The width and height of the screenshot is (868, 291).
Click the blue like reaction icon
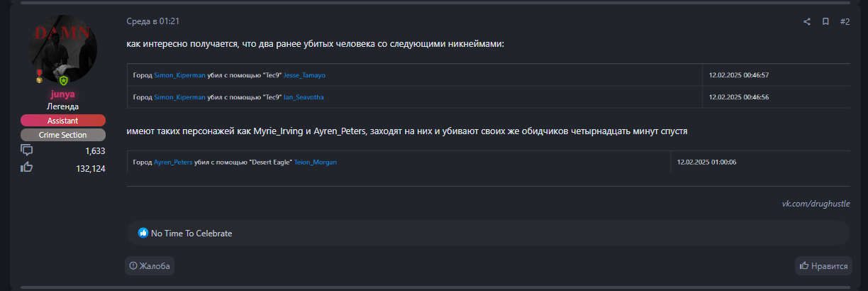(143, 233)
